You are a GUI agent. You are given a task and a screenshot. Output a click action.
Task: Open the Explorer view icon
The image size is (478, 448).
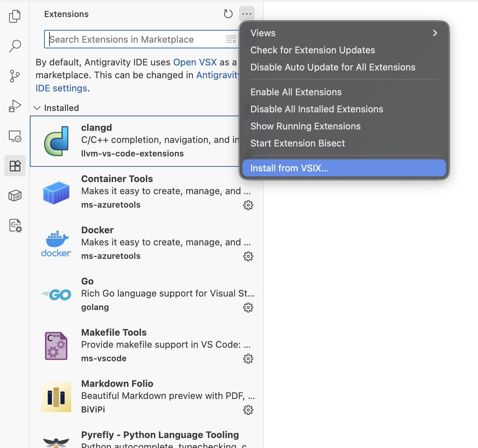coord(15,16)
